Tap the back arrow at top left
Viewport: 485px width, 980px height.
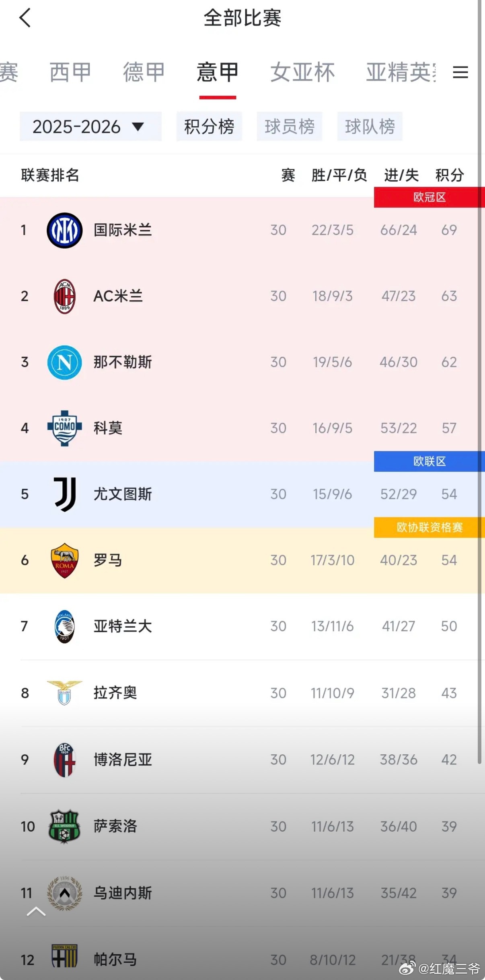tap(25, 18)
